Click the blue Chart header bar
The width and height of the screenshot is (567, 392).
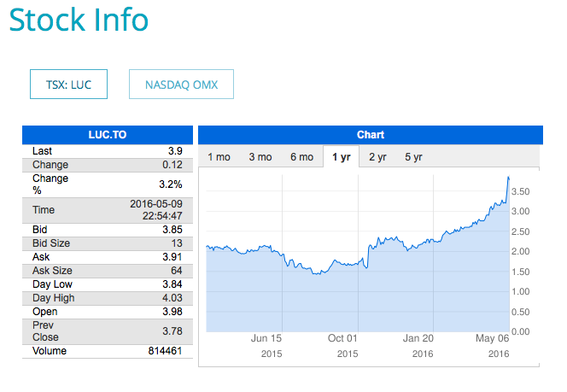[371, 135]
